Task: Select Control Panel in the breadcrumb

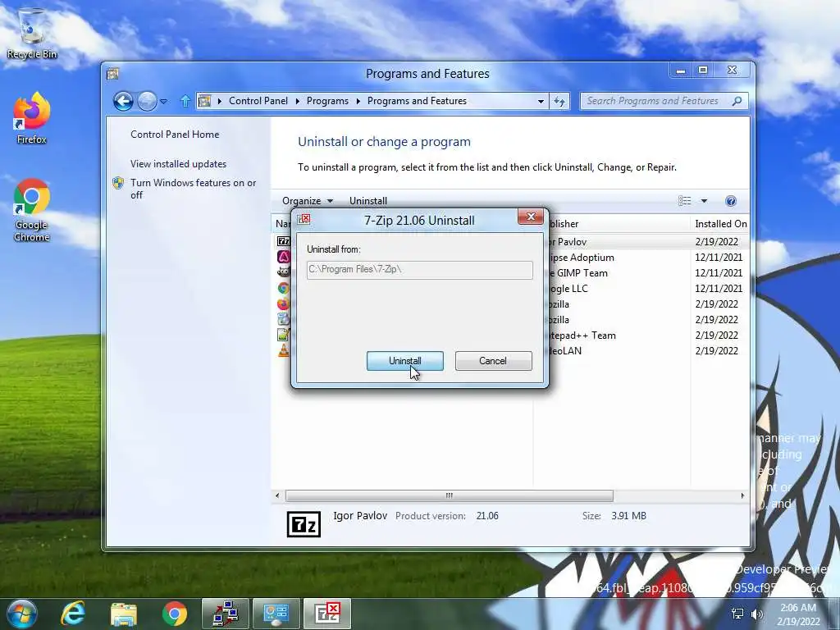Action: click(x=258, y=101)
